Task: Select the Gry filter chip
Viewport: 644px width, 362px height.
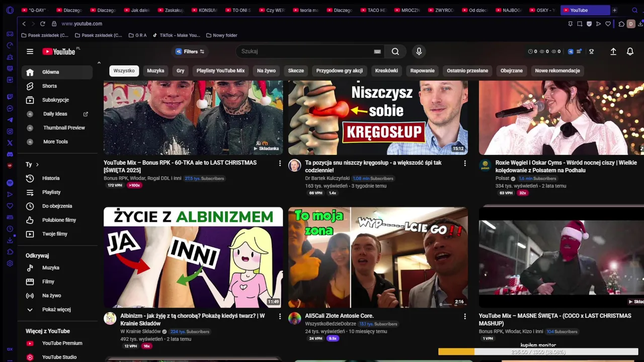Action: [x=180, y=71]
